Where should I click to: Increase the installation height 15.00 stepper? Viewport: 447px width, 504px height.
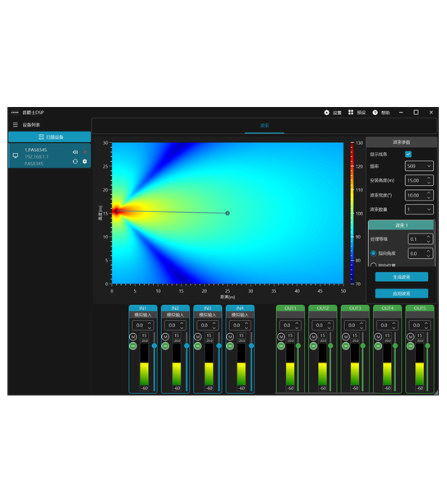pyautogui.click(x=429, y=178)
